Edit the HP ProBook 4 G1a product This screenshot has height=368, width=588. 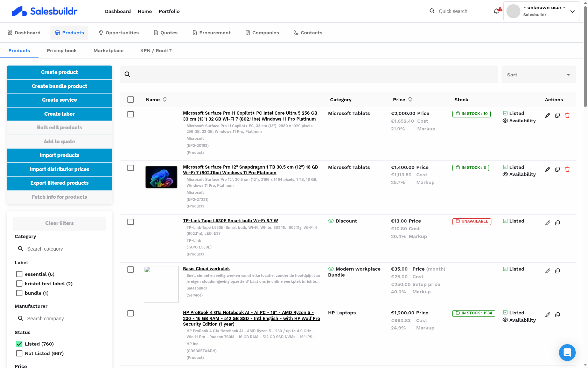pyautogui.click(x=548, y=315)
